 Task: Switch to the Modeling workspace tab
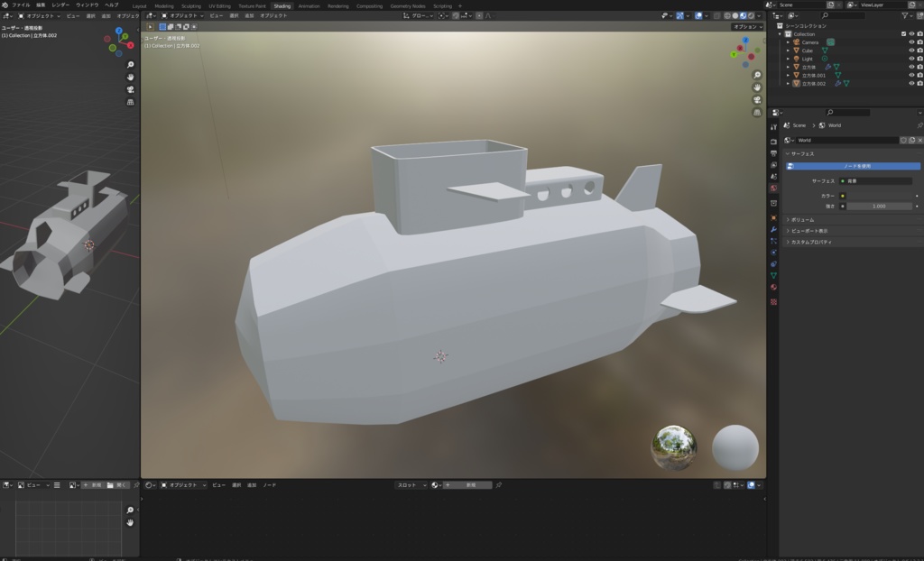point(164,6)
